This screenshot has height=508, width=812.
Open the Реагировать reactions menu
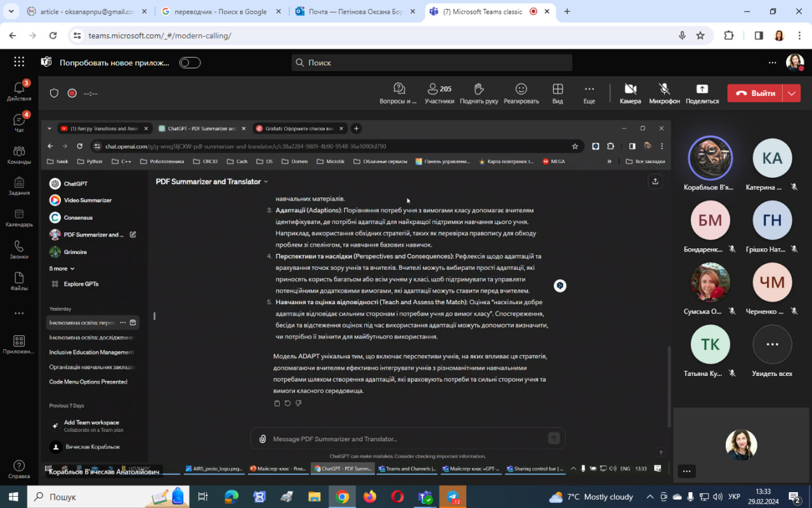tap(521, 93)
